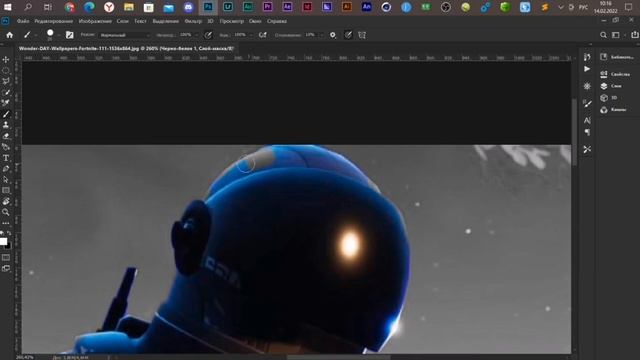Select the Eyedropper tool
Viewport: 640px width, 360px height.
6,92
